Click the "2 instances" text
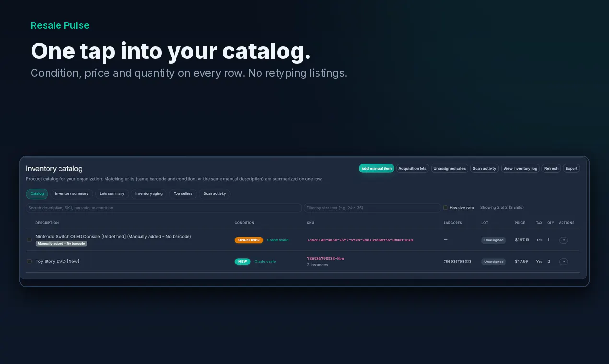This screenshot has width=609, height=364. (x=317, y=265)
